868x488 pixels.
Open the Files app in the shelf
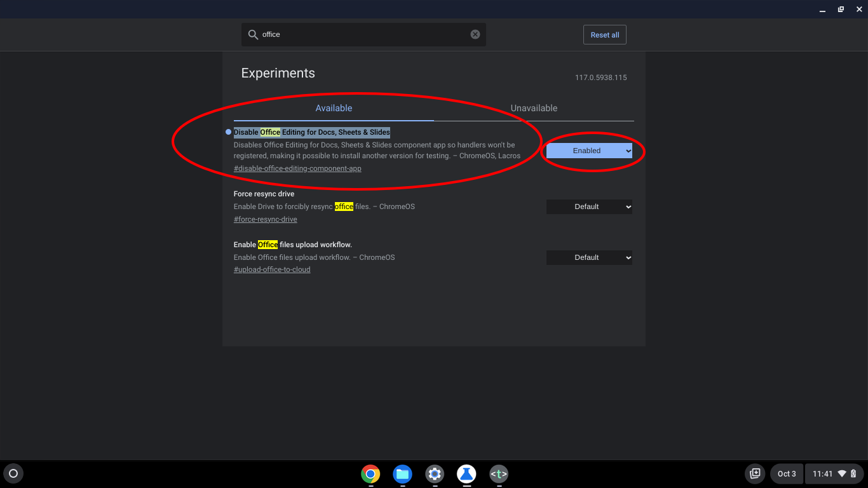[x=402, y=473]
